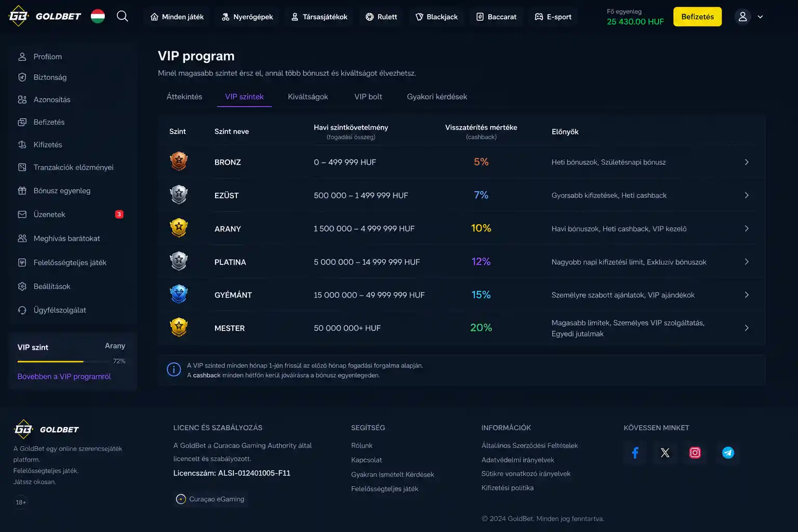Click the Bónusz egyenleg gift icon
This screenshot has width=798, height=532.
(22, 191)
